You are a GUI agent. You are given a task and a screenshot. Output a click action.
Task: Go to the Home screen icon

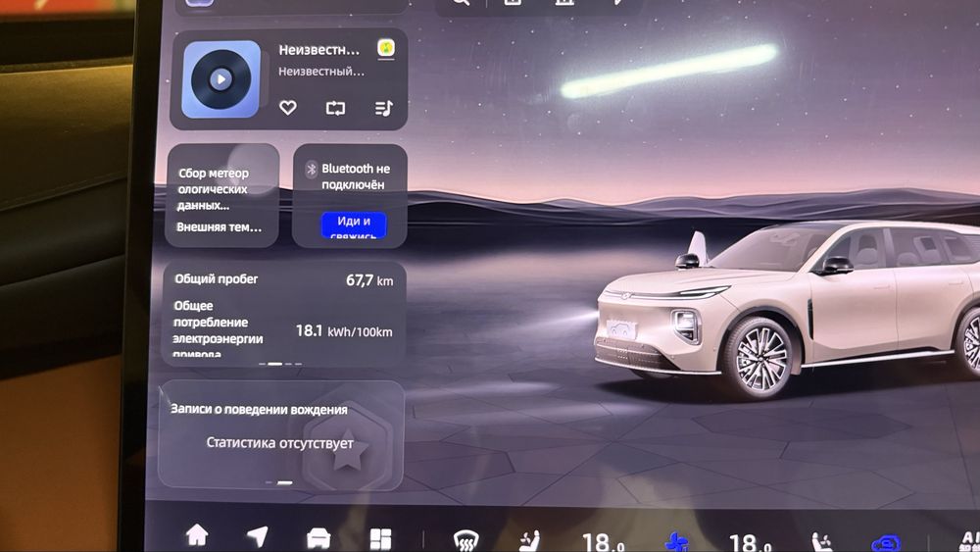(197, 535)
